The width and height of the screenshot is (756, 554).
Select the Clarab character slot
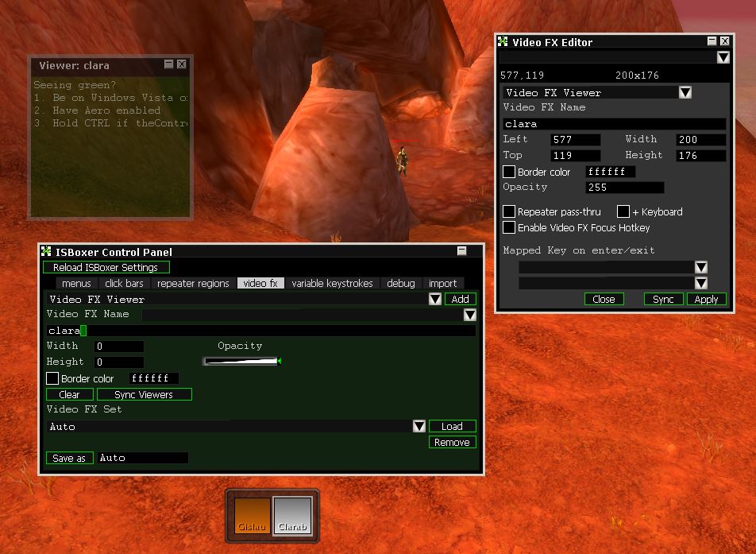(x=293, y=516)
